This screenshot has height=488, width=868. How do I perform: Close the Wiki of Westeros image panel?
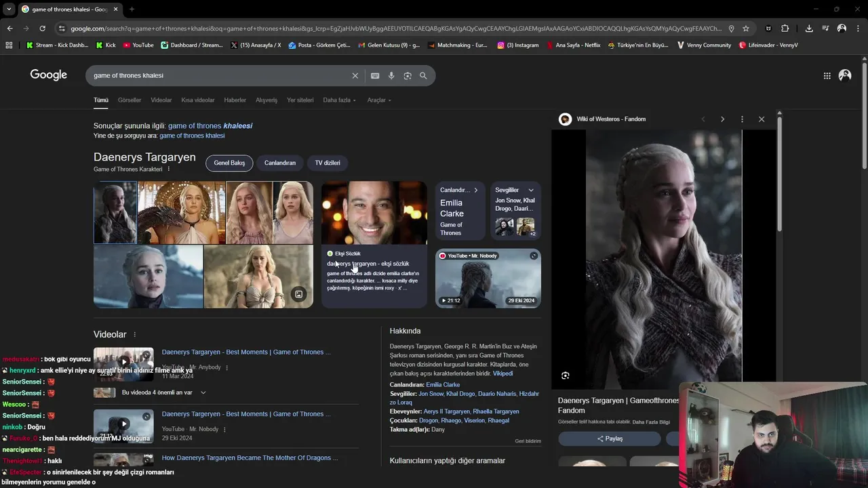click(762, 119)
